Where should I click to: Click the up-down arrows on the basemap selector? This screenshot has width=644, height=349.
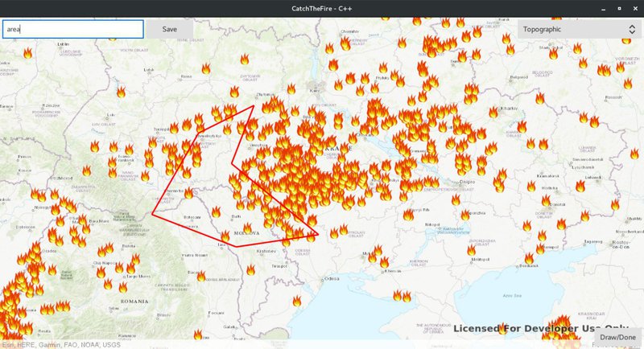(x=632, y=29)
